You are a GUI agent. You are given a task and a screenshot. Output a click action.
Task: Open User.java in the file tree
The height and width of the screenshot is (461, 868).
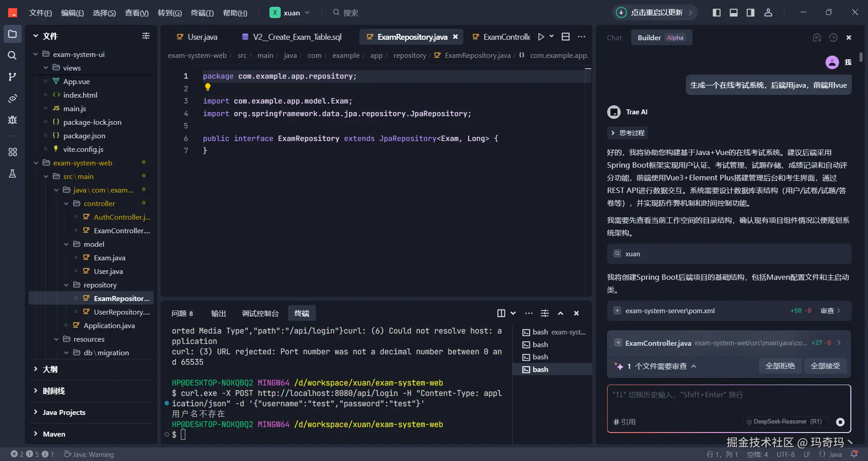[108, 271]
